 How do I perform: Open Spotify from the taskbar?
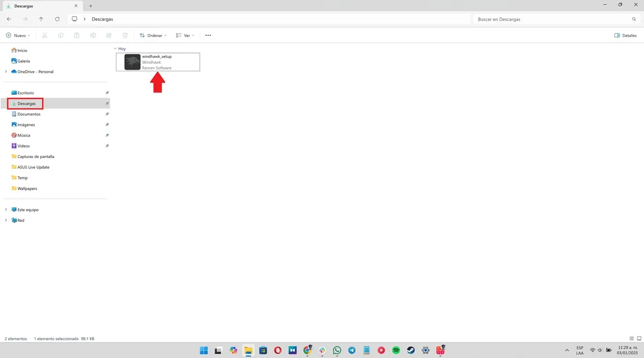396,350
